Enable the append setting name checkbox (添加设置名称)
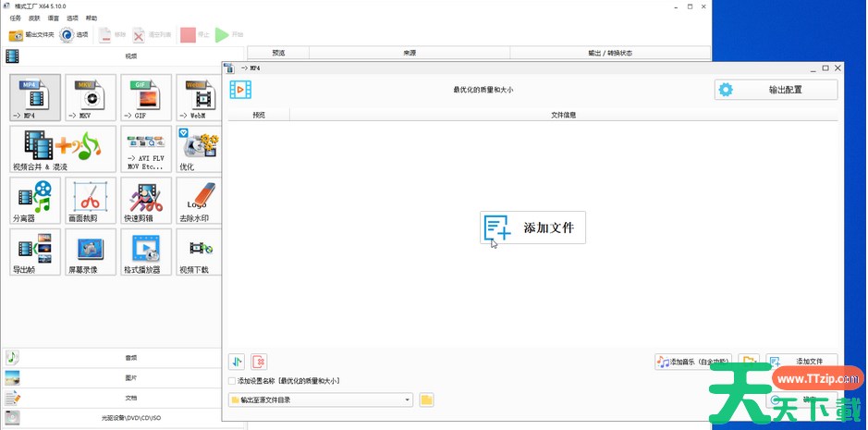This screenshot has height=430, width=868. pos(232,381)
